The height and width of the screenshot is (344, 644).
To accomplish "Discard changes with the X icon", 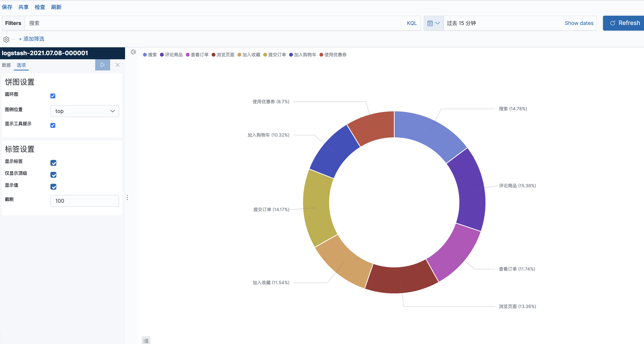I will [x=117, y=65].
